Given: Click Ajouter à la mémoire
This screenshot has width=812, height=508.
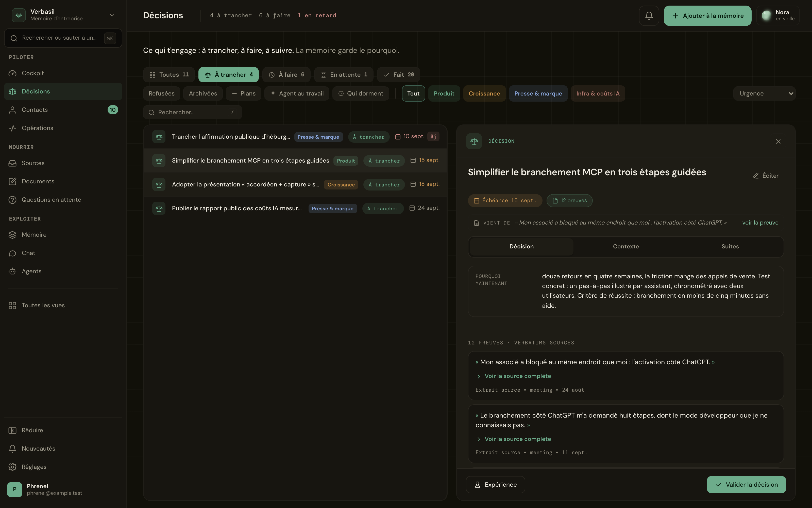Looking at the screenshot, I should (707, 15).
